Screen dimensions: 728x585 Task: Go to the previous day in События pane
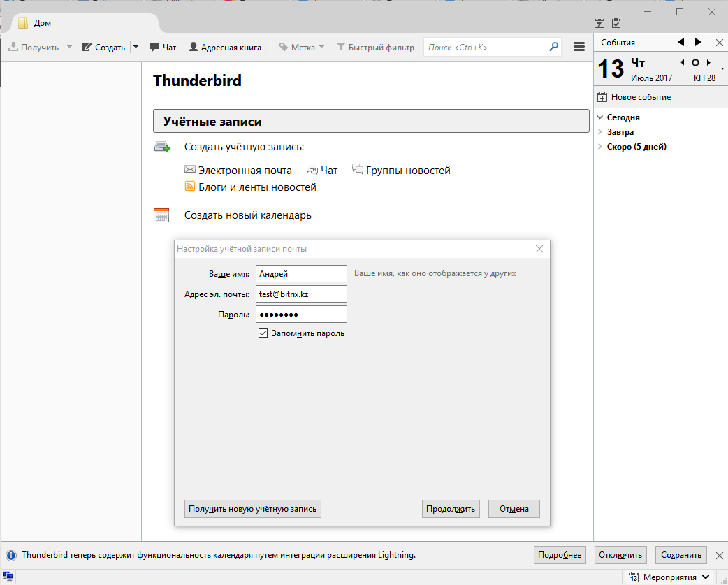[681, 42]
